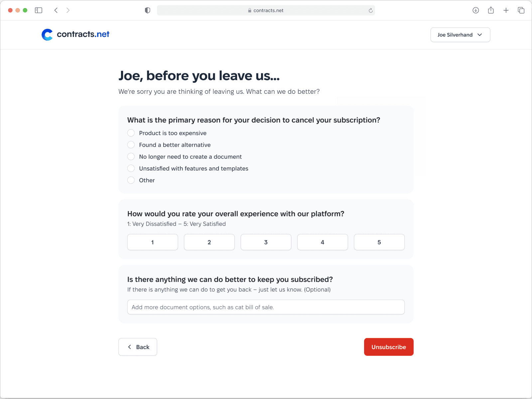
Task: Pick the "Other" reason radio button
Action: pyautogui.click(x=131, y=180)
